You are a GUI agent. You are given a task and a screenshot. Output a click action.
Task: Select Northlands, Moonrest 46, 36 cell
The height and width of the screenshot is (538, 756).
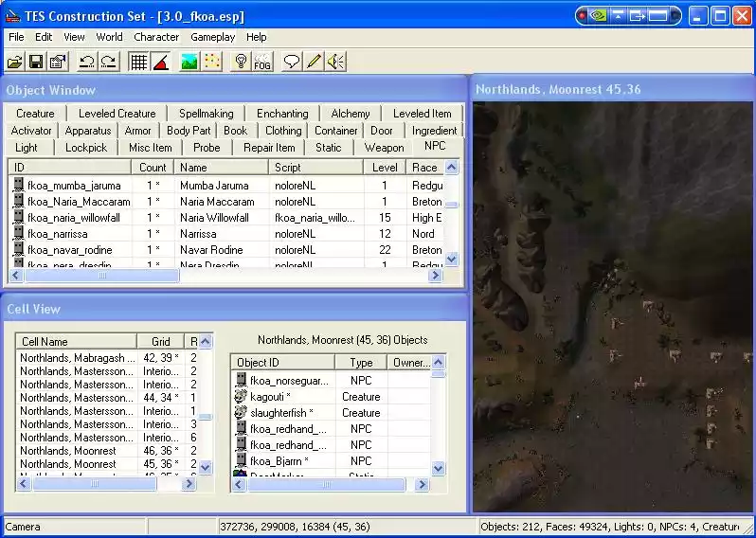(x=106, y=451)
